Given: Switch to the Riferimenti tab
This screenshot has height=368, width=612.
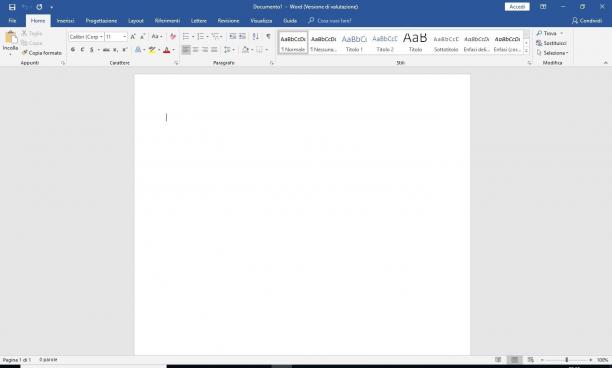Looking at the screenshot, I should tap(167, 21).
